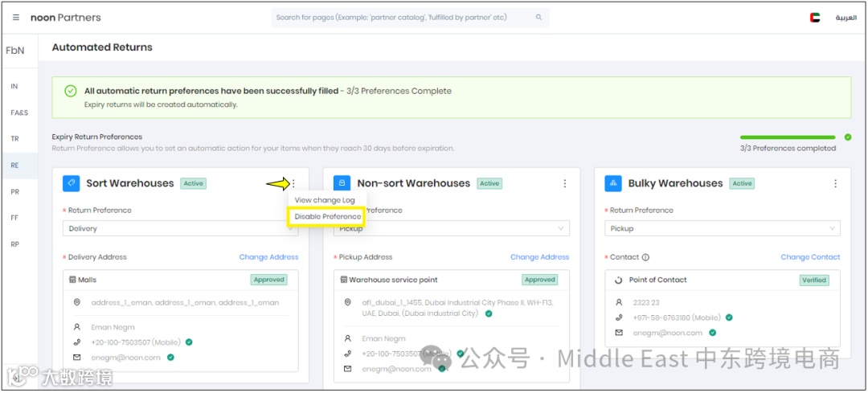Screen dimensions: 868x393
Task: Click the Active badge on Bulky Warehouses
Action: click(x=743, y=184)
